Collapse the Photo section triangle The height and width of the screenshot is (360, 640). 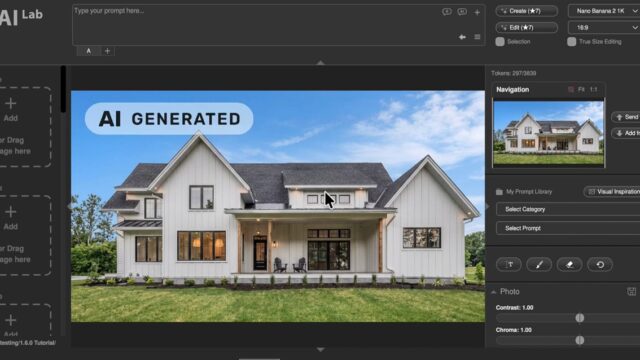pos(493,292)
